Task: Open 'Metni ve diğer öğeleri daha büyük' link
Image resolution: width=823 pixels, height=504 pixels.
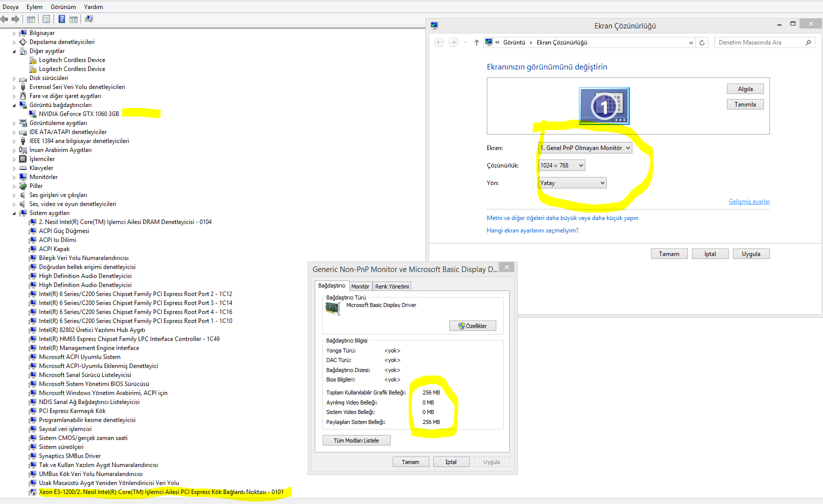Action: tap(562, 218)
